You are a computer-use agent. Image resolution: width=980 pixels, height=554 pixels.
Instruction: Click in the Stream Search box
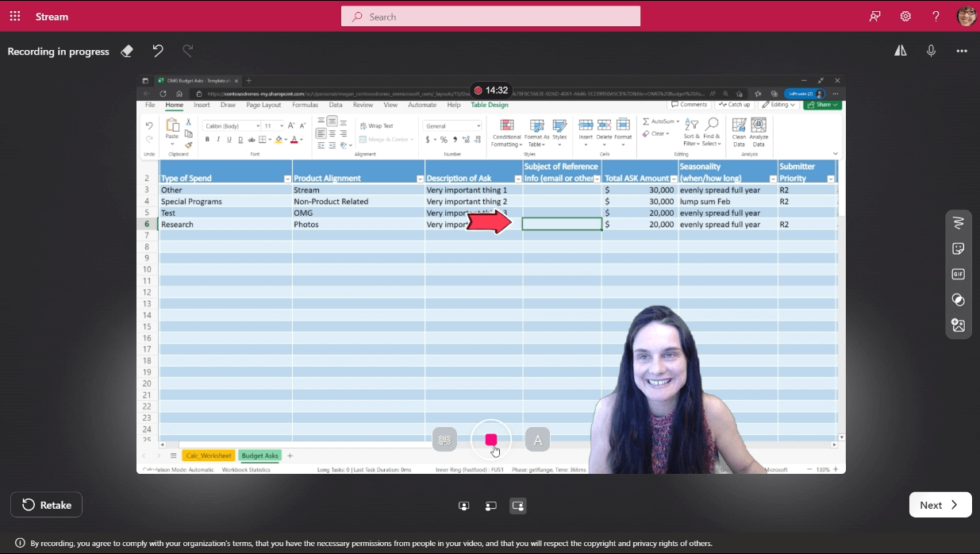pyautogui.click(x=490, y=16)
